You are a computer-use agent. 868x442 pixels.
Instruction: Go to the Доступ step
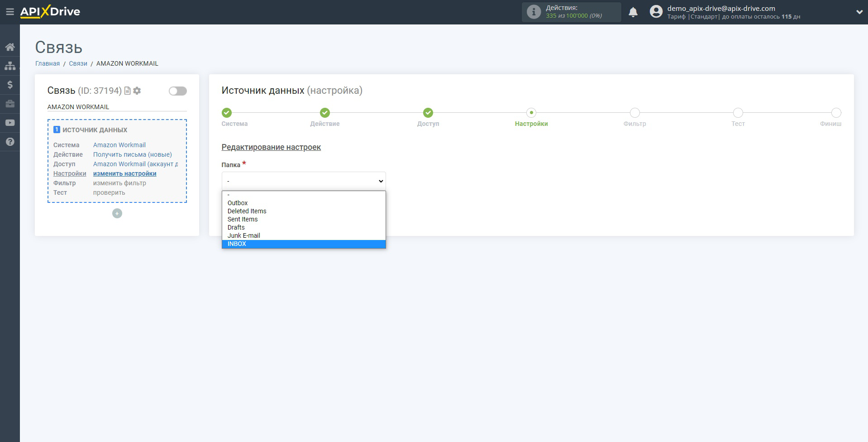pyautogui.click(x=428, y=113)
